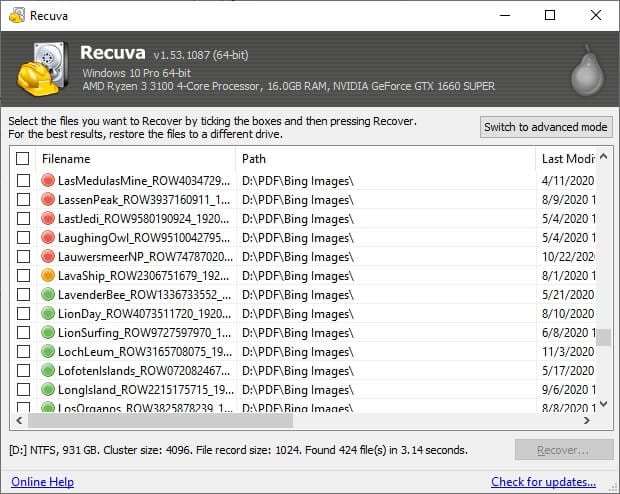Click the vertical scrollbar thumb
The width and height of the screenshot is (620, 494).
[603, 337]
